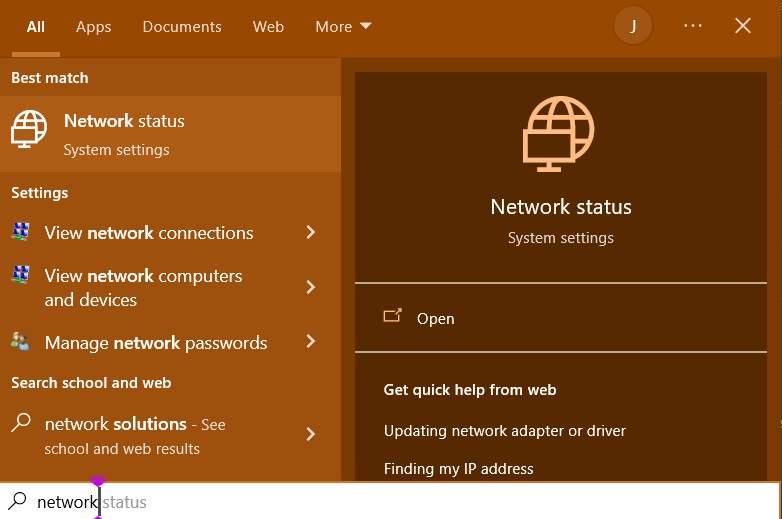Click the user account avatar J

tap(633, 26)
